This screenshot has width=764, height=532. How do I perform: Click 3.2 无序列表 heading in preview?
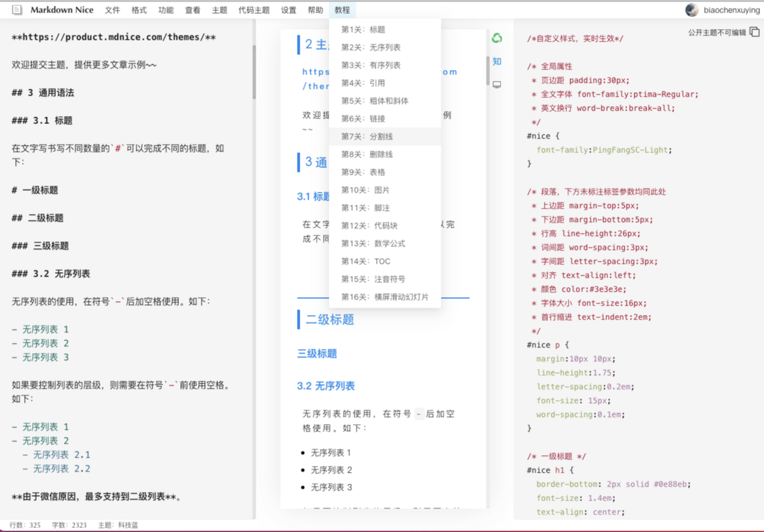326,386
